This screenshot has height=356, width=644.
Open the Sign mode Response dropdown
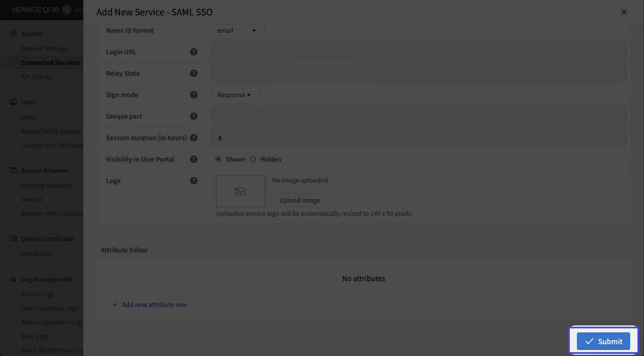235,95
